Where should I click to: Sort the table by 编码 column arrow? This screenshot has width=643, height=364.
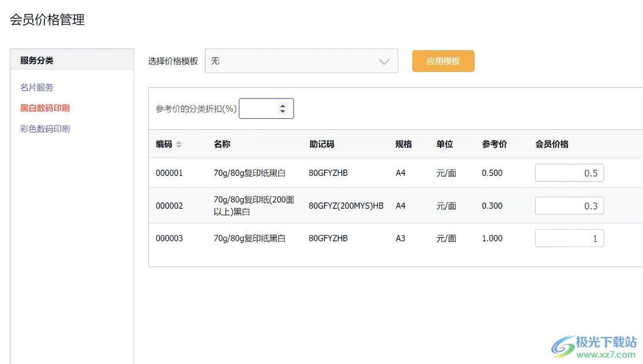coord(179,145)
